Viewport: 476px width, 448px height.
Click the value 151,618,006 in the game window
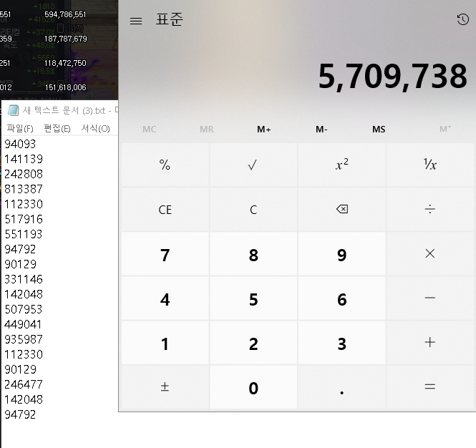point(66,87)
